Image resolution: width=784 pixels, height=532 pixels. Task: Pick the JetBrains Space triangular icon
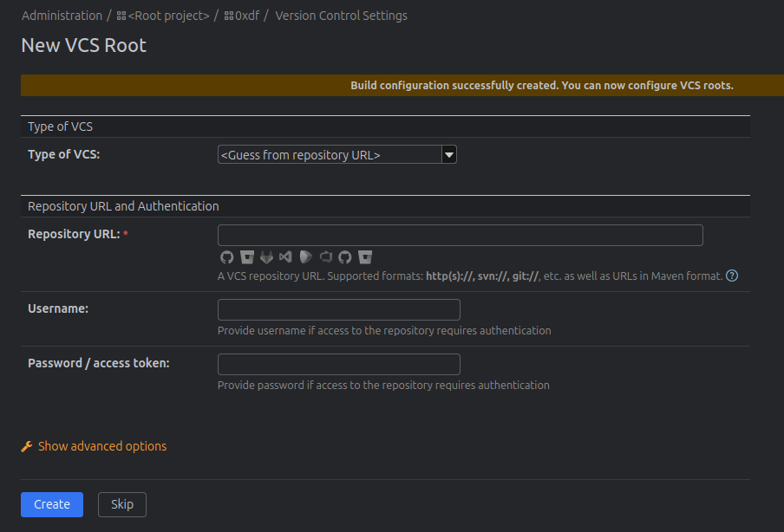pyautogui.click(x=306, y=257)
